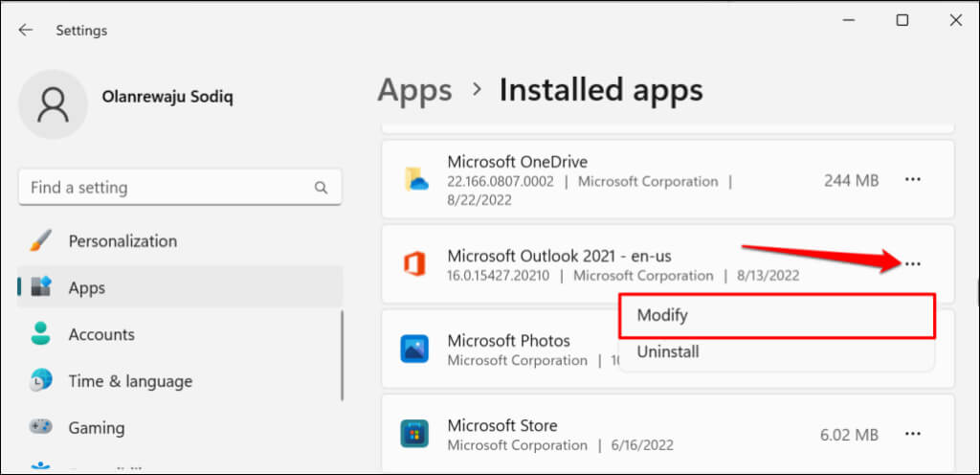Click the Microsoft Outlook Office icon
Viewport: 980px width, 475px height.
(415, 264)
